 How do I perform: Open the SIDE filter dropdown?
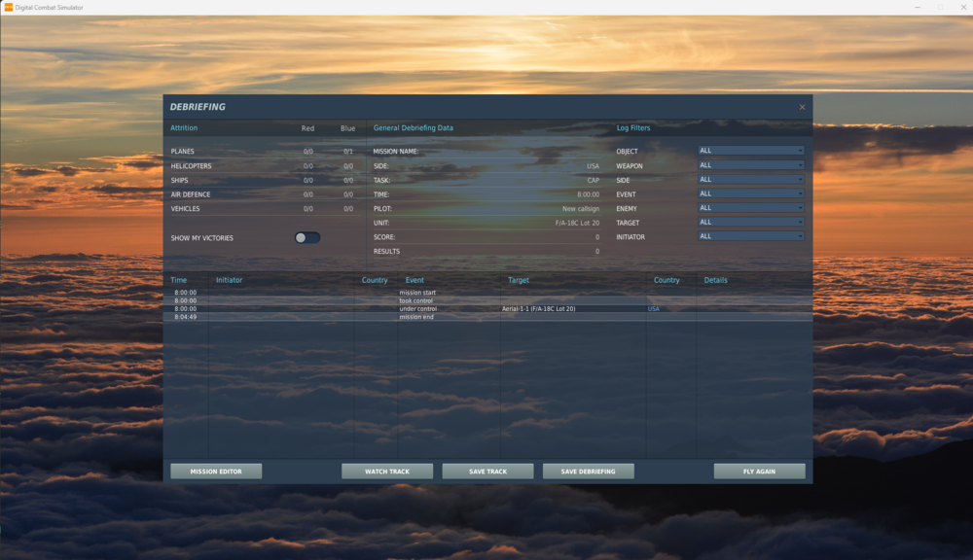(x=751, y=179)
